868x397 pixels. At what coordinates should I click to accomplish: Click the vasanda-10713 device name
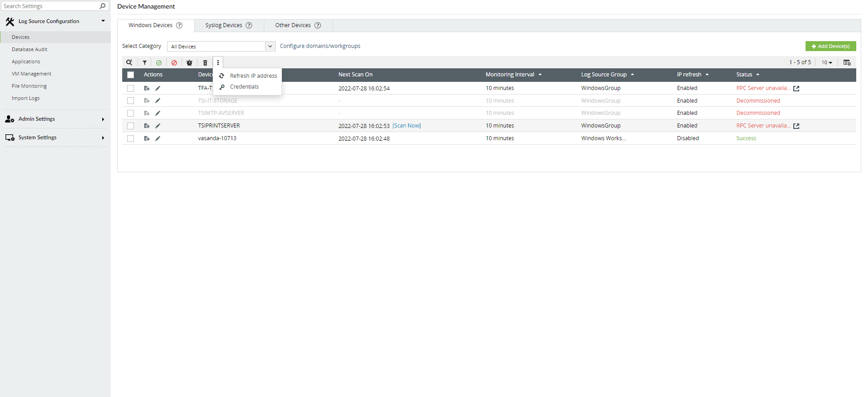[217, 138]
